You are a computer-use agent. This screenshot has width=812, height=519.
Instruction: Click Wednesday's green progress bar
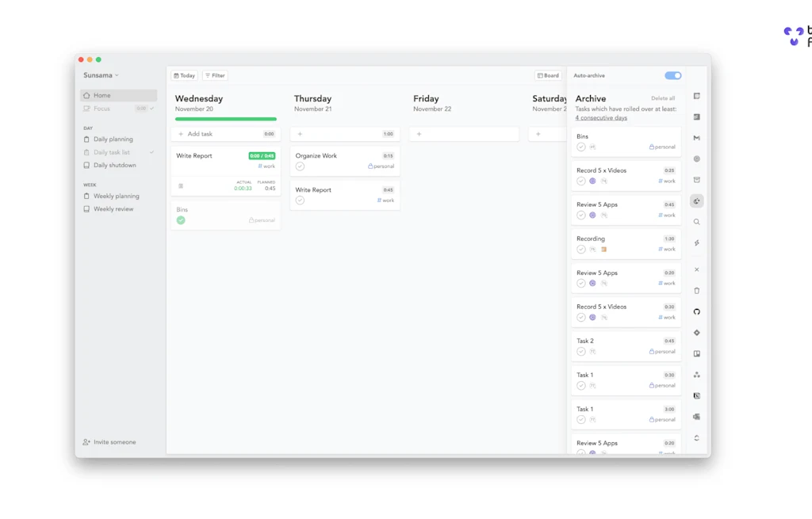click(226, 119)
